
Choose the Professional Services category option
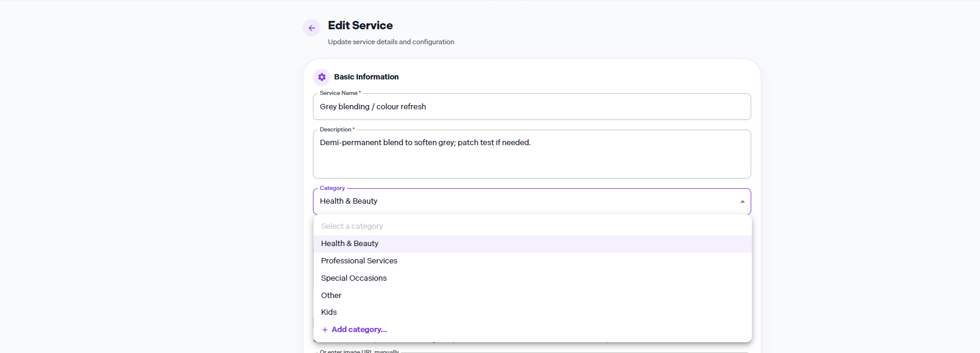[x=532, y=261]
